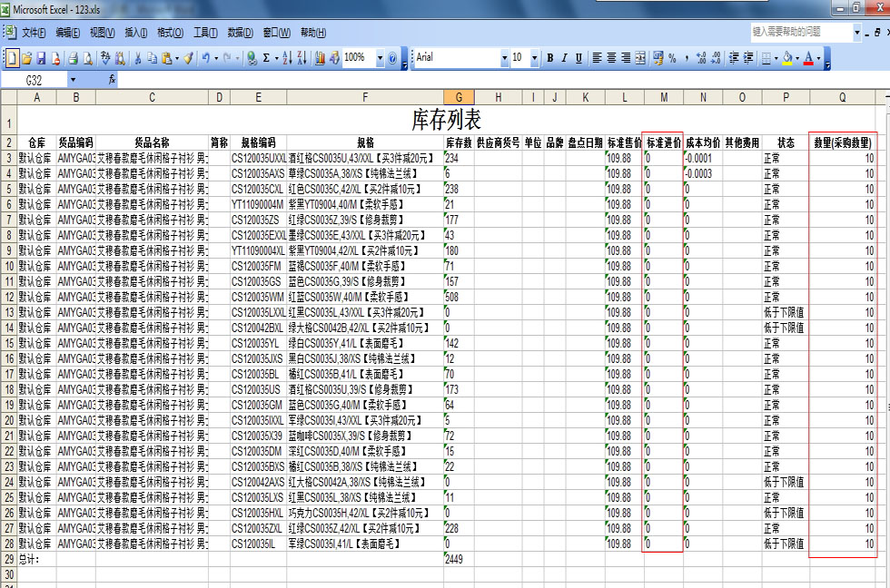Open the Research tool icon
Viewport: 890px width, 588px height.
click(120, 58)
